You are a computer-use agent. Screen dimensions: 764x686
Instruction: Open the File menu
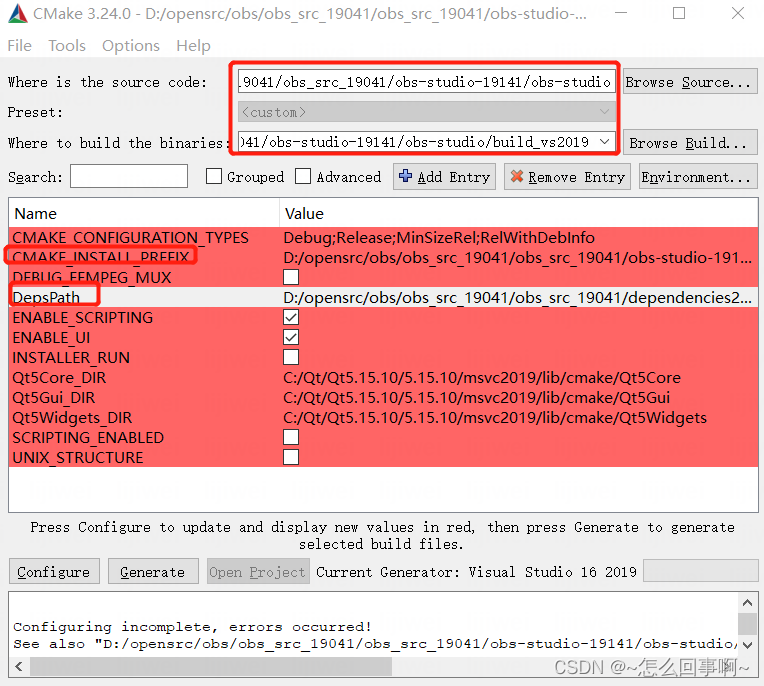click(x=19, y=46)
